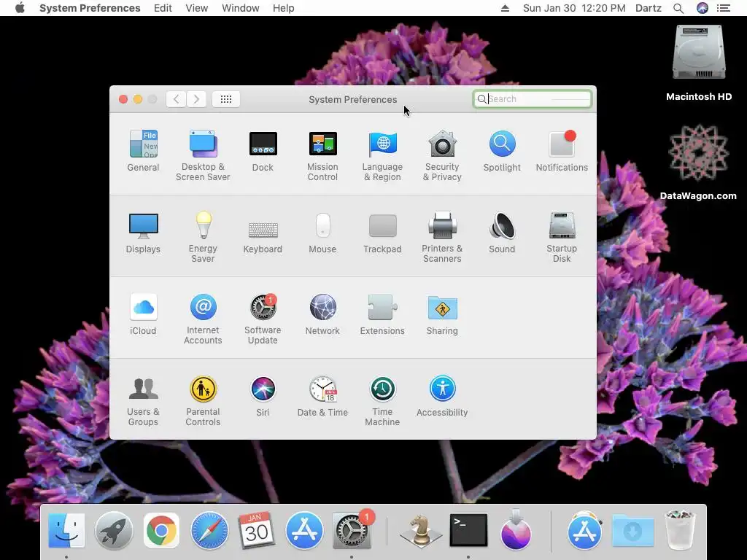Image resolution: width=747 pixels, height=560 pixels.
Task: Open Date & Time preferences
Action: [x=322, y=396]
